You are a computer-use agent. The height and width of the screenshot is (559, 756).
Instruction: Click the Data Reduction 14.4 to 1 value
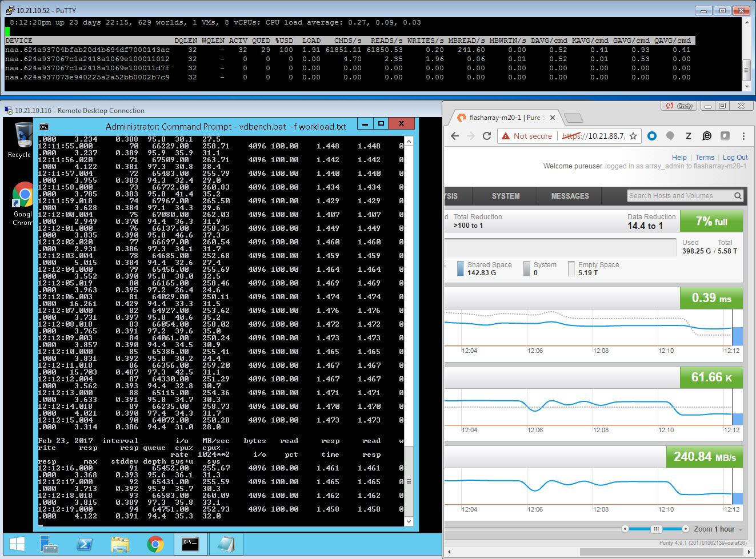645,226
